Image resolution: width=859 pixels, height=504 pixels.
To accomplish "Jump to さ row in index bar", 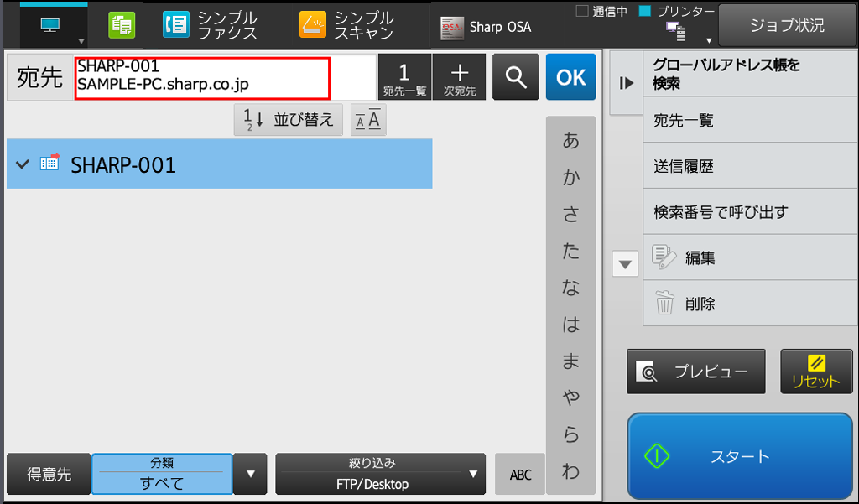I will pos(570,214).
